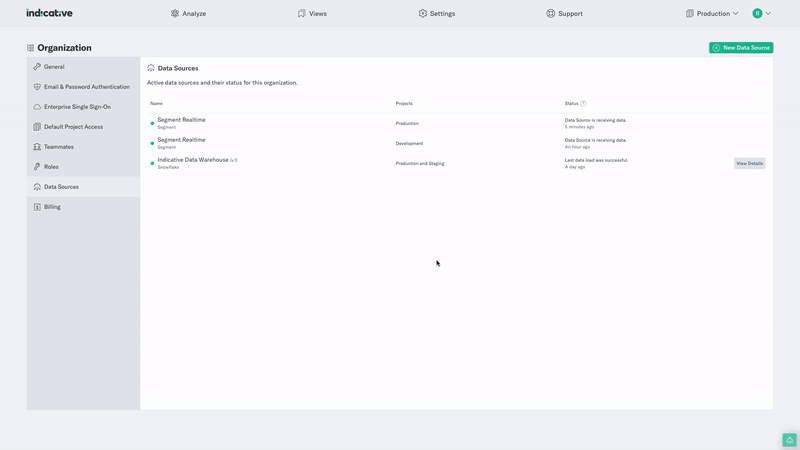Click the Data Sources heading icon
800x450 pixels.
point(151,68)
